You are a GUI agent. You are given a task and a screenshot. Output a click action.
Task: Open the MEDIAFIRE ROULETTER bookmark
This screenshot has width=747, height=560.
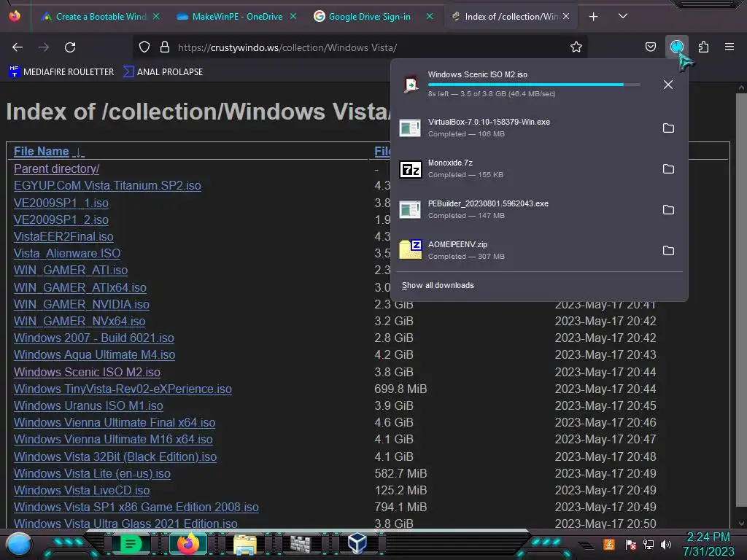(61, 72)
